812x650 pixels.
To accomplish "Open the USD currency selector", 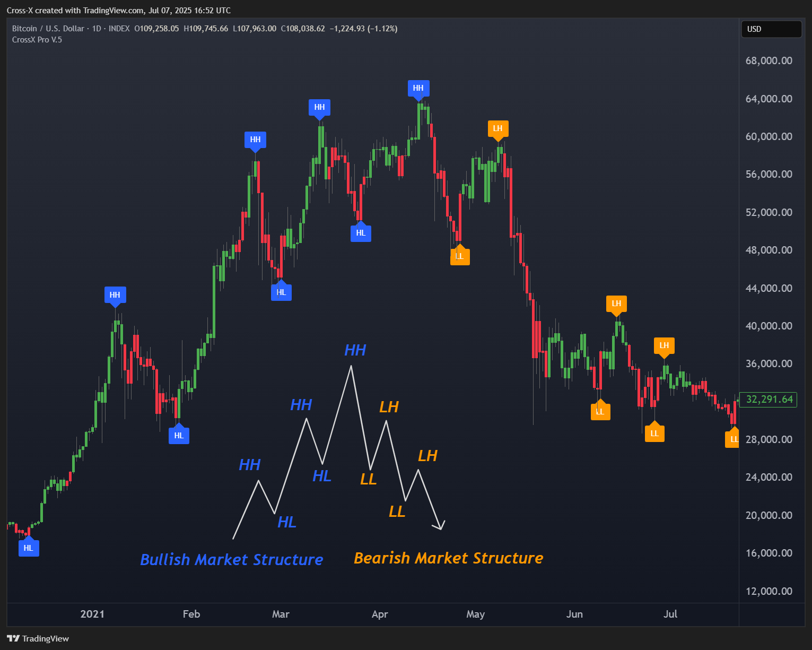I will (x=771, y=29).
